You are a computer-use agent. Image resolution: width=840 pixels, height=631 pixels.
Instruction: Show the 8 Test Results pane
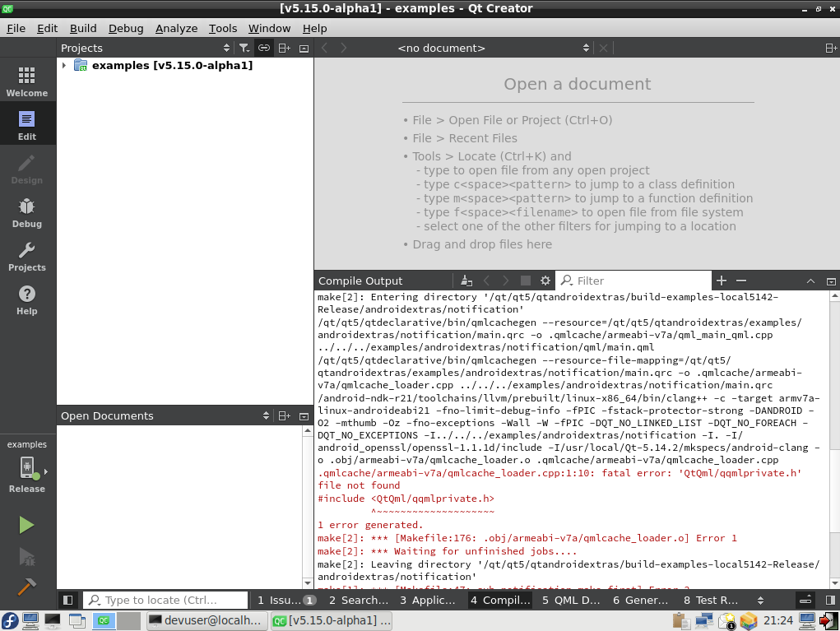(711, 601)
